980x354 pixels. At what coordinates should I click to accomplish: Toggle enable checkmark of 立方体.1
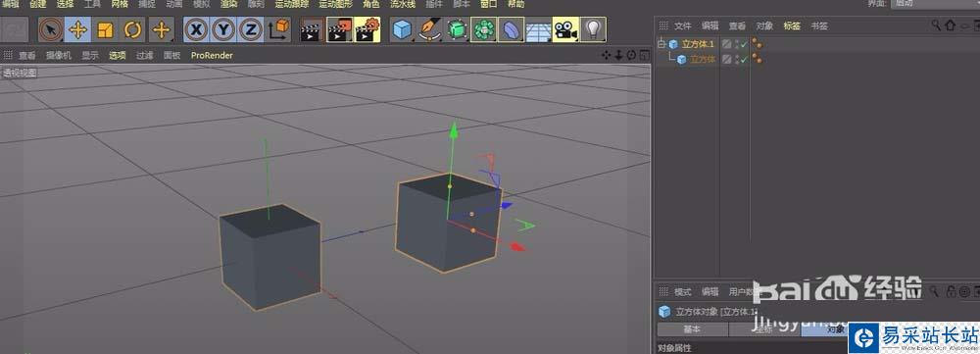[744, 44]
